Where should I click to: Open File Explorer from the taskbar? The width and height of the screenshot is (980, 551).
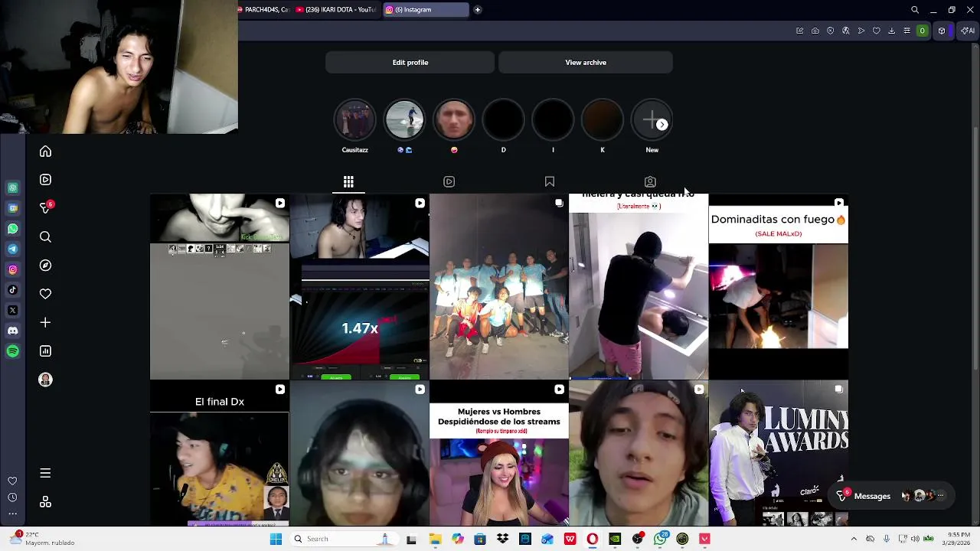(435, 539)
